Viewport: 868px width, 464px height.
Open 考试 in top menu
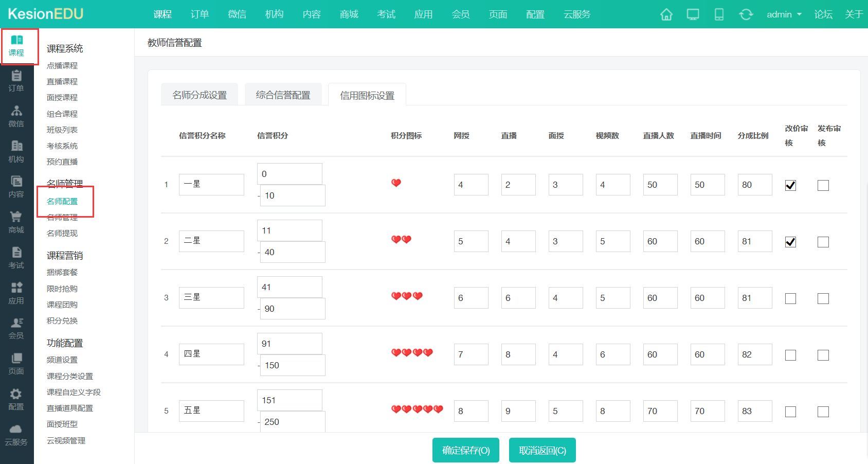[386, 14]
